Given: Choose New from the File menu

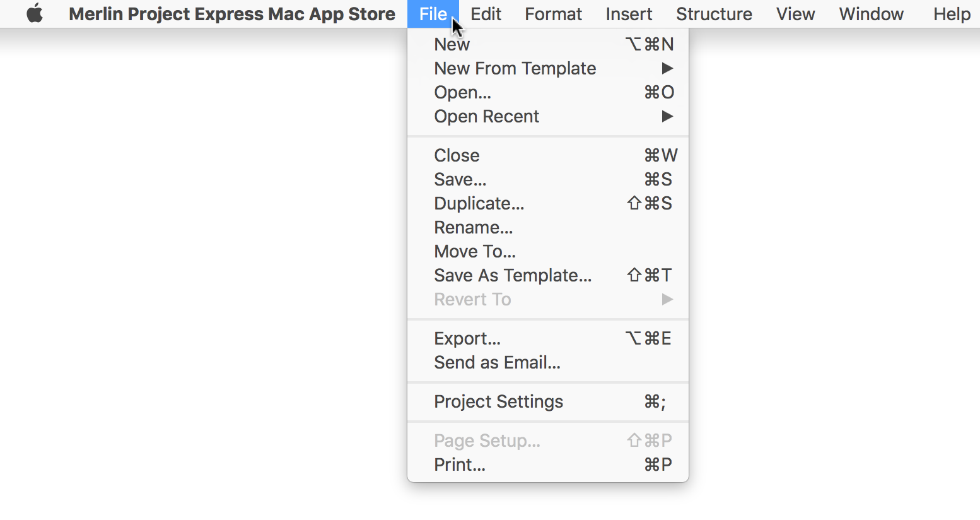Looking at the screenshot, I should [548, 44].
